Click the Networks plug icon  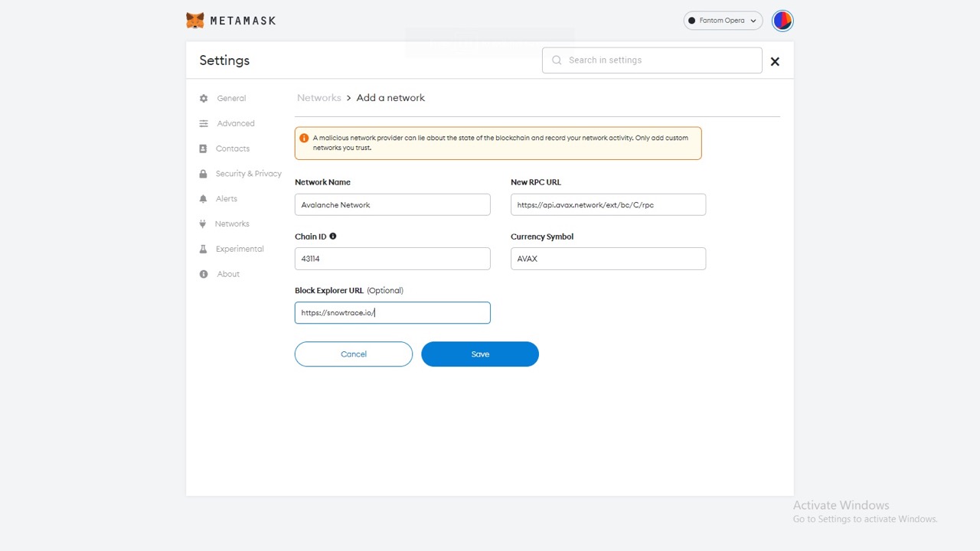pyautogui.click(x=203, y=224)
